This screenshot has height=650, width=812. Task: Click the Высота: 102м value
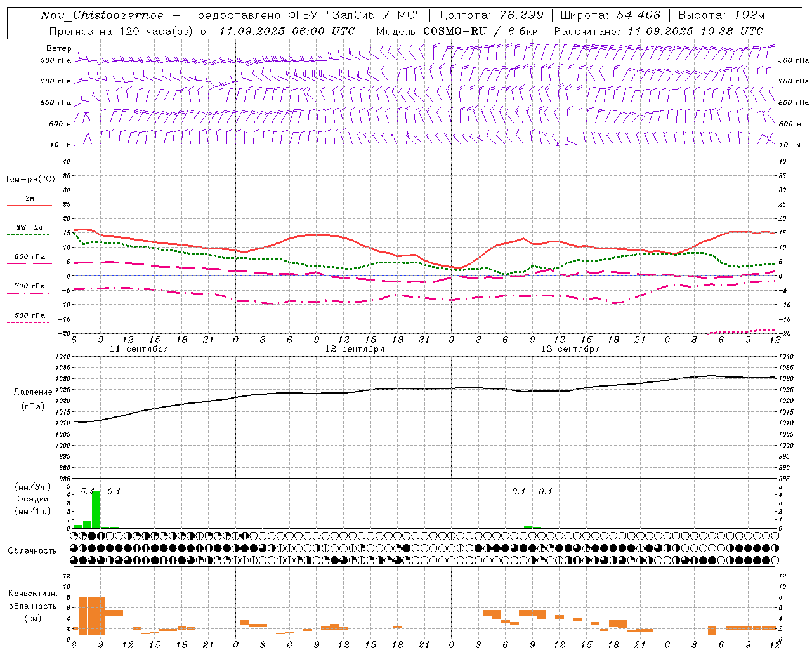pyautogui.click(x=721, y=15)
